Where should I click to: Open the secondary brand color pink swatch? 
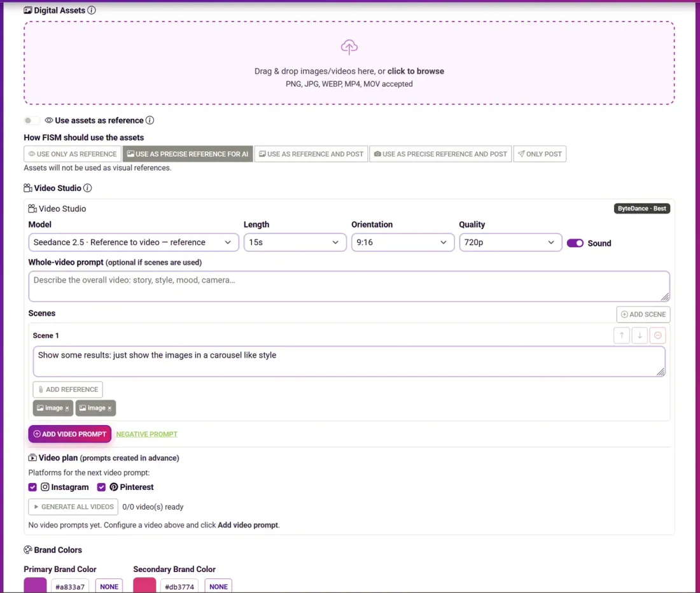tap(144, 585)
